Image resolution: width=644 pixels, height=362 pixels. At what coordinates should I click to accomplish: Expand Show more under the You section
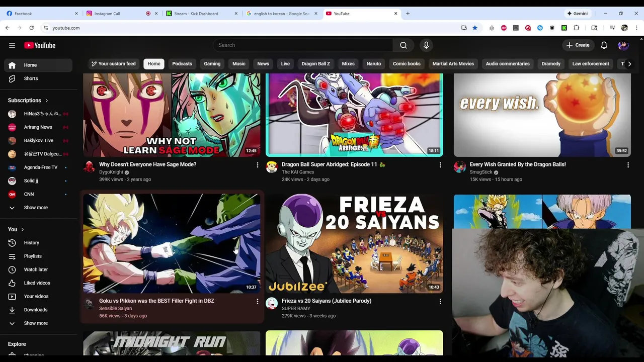(38, 323)
